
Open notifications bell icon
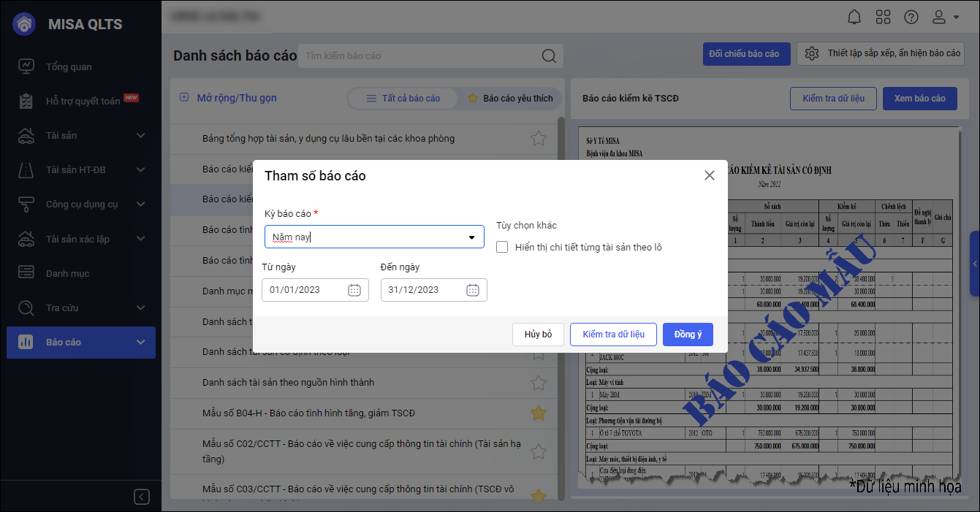point(854,17)
